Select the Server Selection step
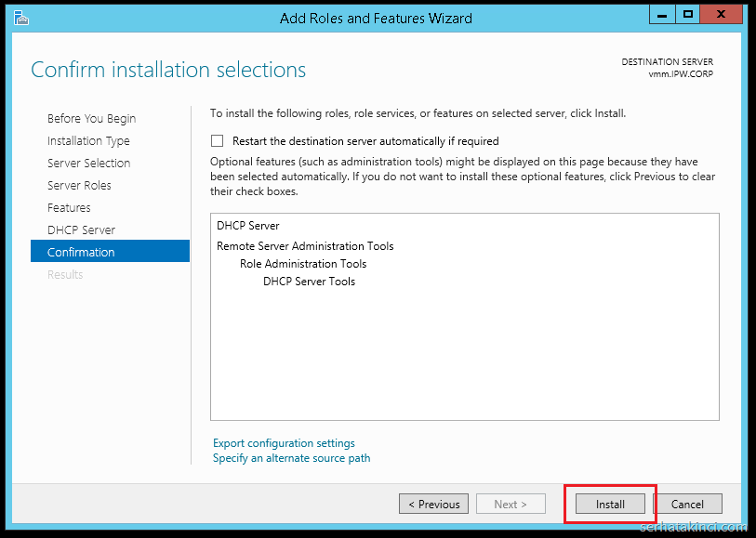 (x=88, y=164)
